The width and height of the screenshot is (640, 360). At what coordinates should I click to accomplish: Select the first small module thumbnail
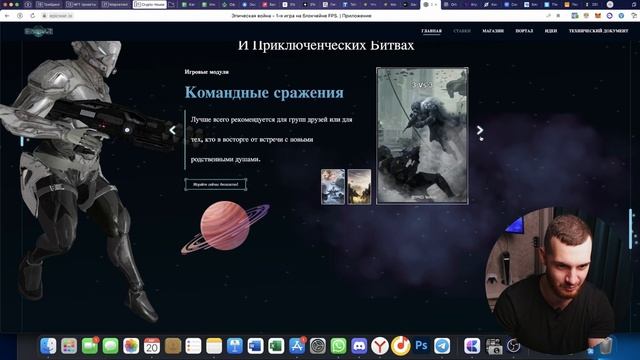pos(333,187)
